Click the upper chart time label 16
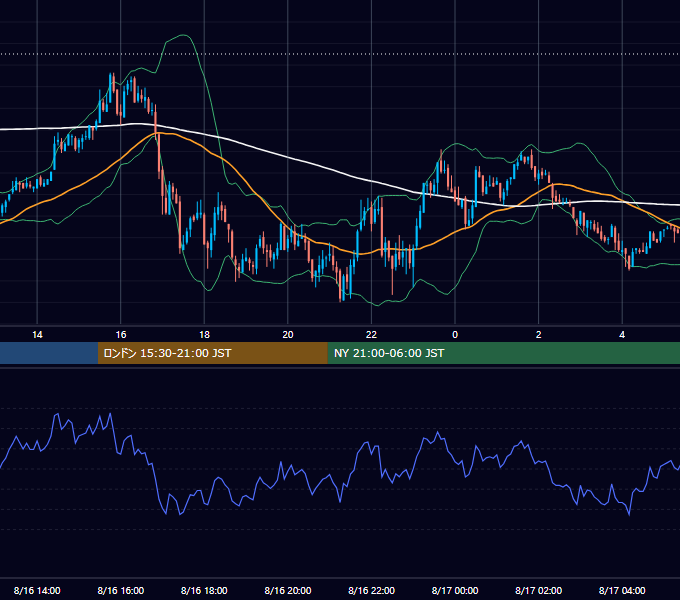This screenshot has height=600, width=680. [121, 335]
